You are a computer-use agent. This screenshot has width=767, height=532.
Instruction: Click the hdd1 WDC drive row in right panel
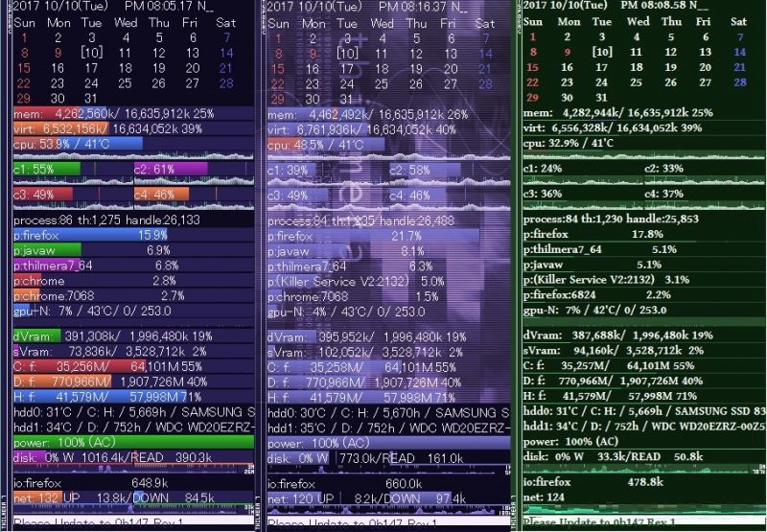click(644, 426)
